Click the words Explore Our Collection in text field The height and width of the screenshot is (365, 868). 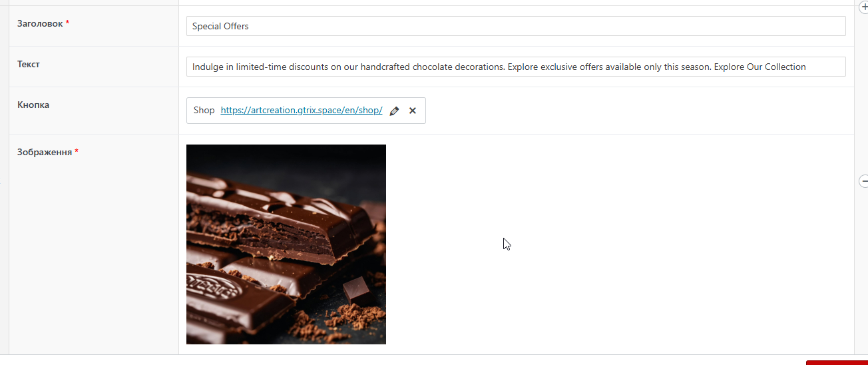point(759,67)
